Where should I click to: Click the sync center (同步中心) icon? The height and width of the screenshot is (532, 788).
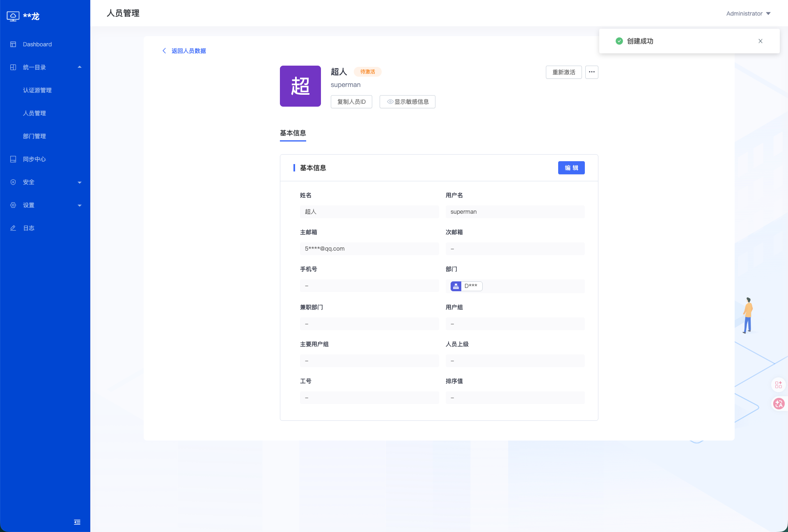13,159
